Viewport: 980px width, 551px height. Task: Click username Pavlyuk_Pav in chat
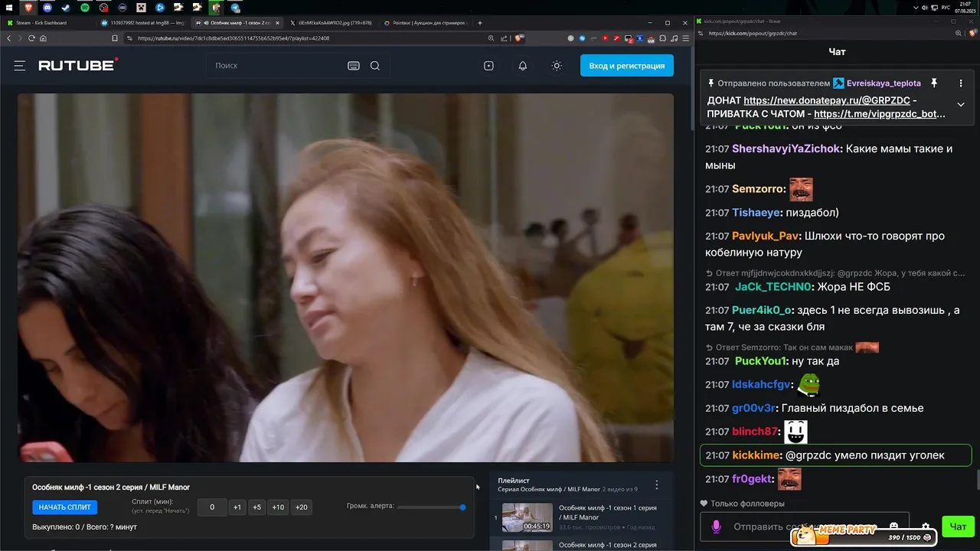pyautogui.click(x=766, y=236)
